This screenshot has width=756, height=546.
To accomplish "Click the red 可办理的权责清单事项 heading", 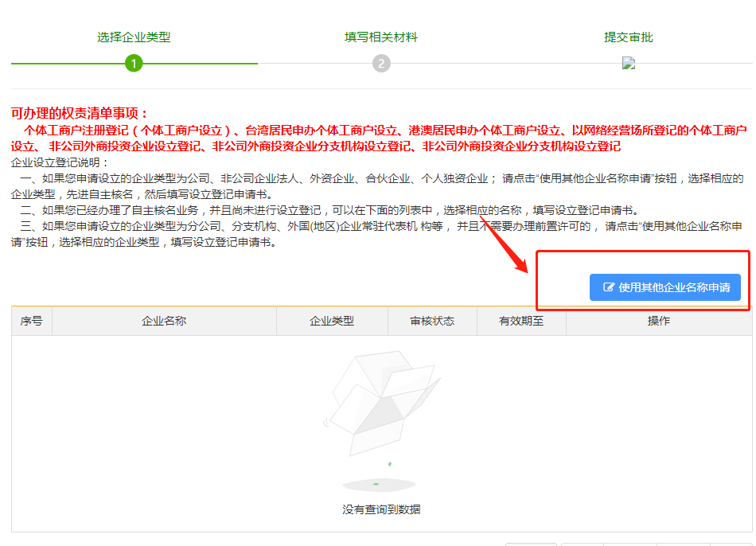I will 80,114.
